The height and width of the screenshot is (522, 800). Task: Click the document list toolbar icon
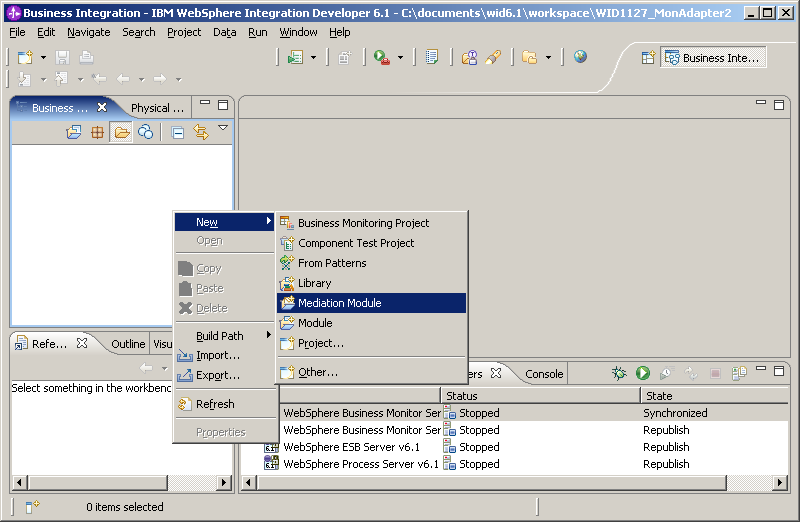432,57
